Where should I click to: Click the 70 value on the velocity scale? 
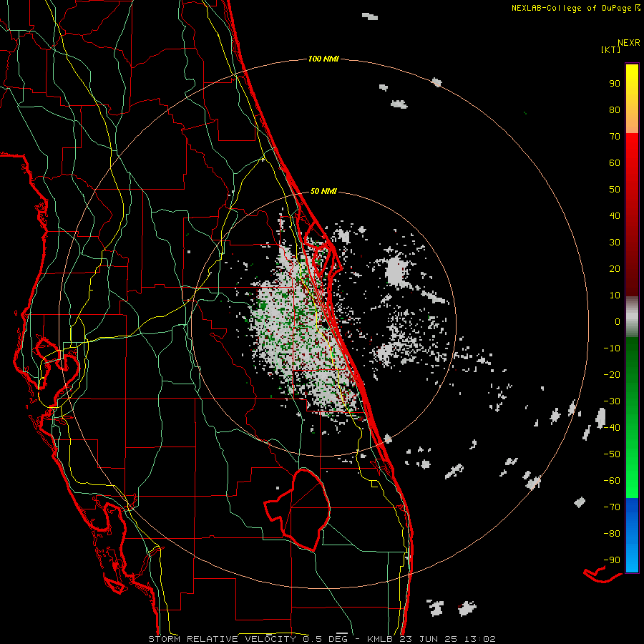pyautogui.click(x=615, y=137)
